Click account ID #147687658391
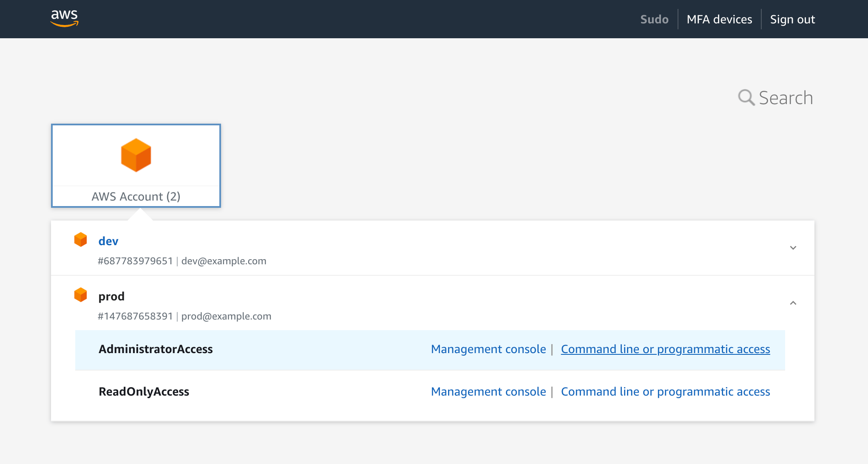 pyautogui.click(x=135, y=316)
